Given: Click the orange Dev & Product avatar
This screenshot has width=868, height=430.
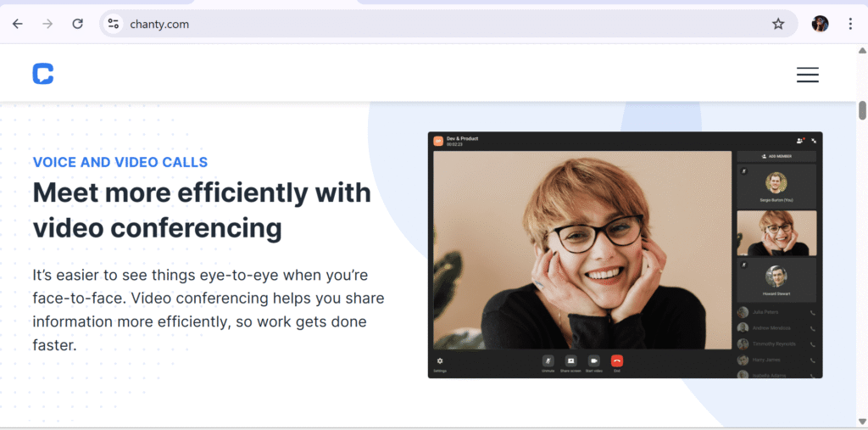Looking at the screenshot, I should click(x=438, y=142).
